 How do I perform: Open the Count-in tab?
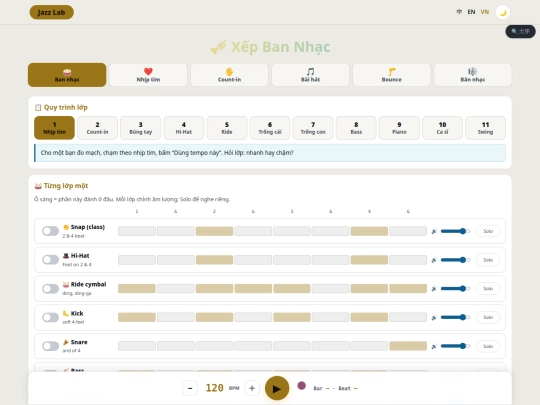click(229, 75)
